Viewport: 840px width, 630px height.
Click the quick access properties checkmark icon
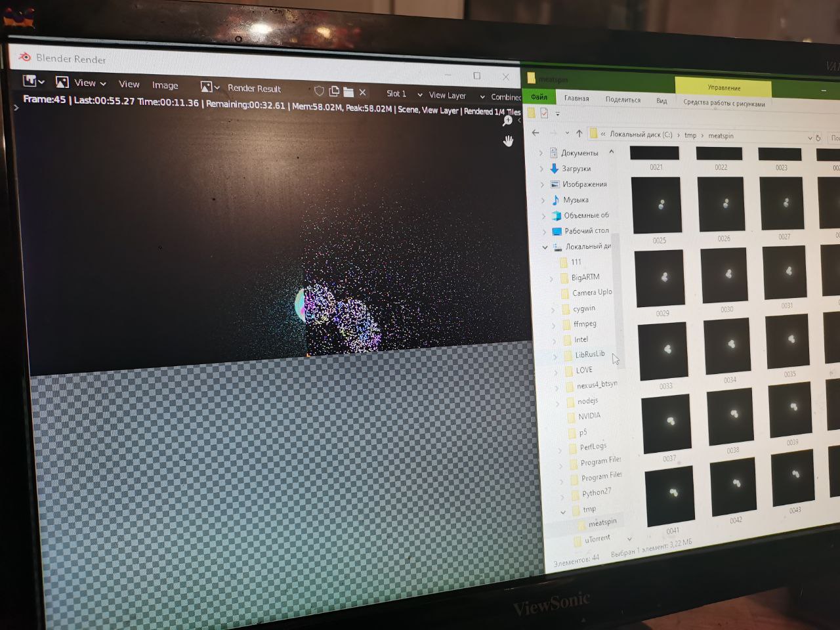(544, 114)
